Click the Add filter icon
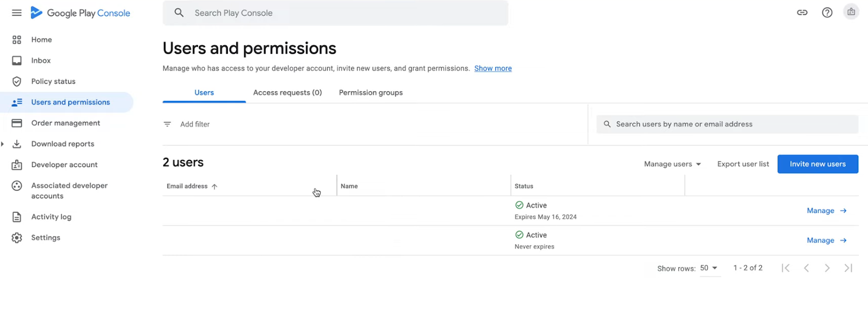 167,124
